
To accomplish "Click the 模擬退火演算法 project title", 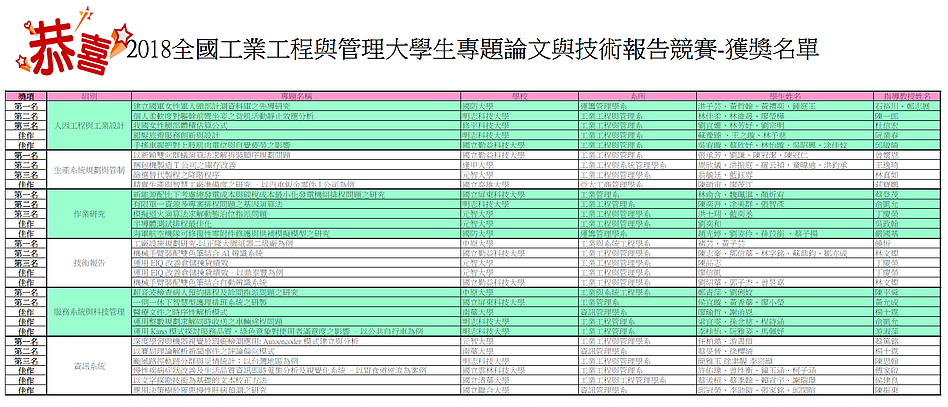I will [x=296, y=214].
